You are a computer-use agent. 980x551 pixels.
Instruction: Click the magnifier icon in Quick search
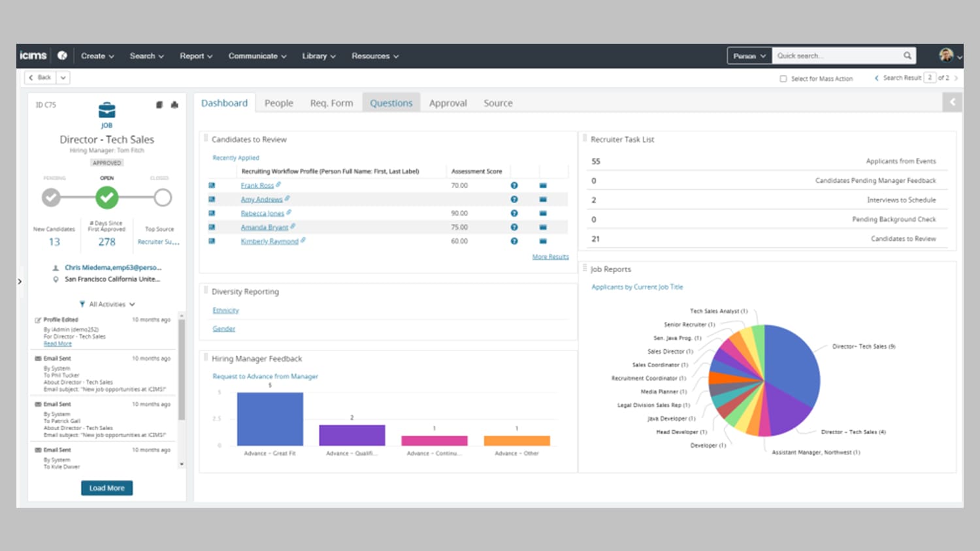(907, 55)
